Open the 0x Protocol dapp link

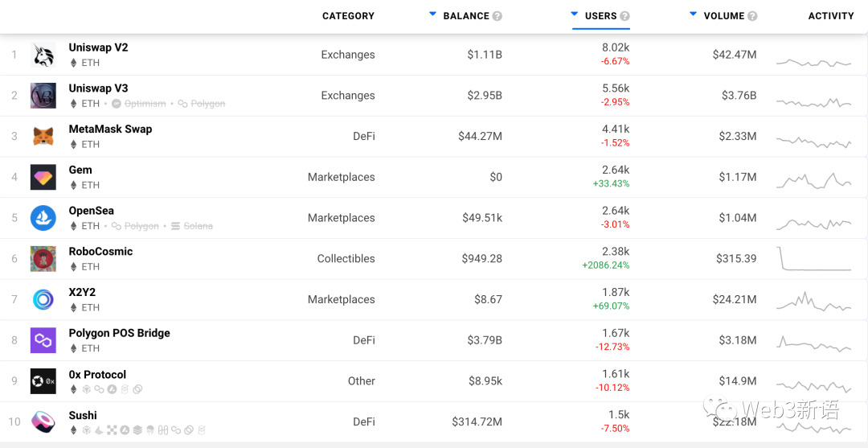pos(97,375)
